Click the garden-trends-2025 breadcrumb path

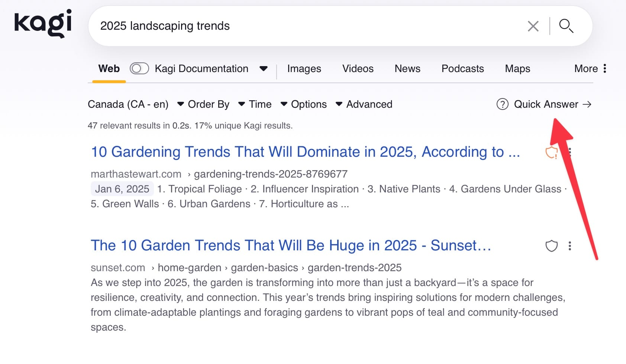[x=355, y=267]
